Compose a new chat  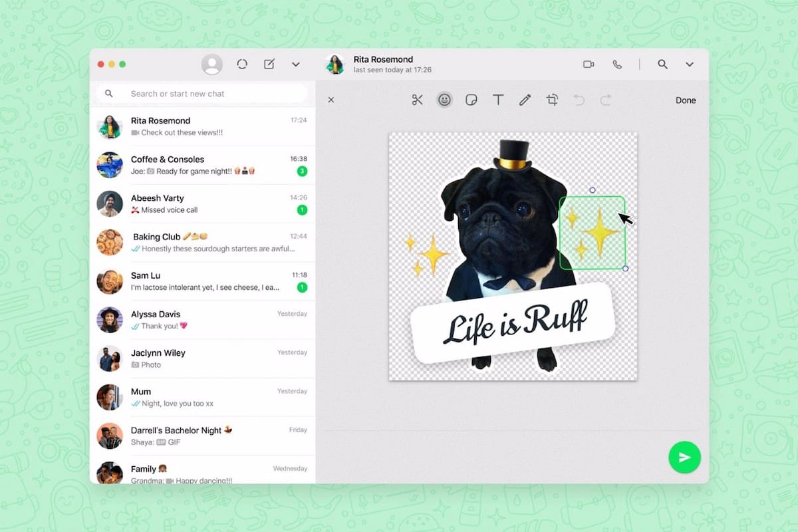pos(269,64)
